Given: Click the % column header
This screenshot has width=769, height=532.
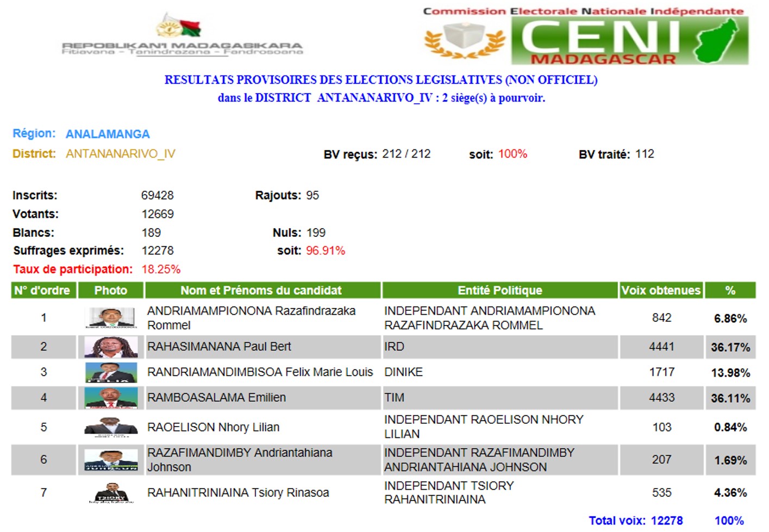Looking at the screenshot, I should (x=730, y=290).
